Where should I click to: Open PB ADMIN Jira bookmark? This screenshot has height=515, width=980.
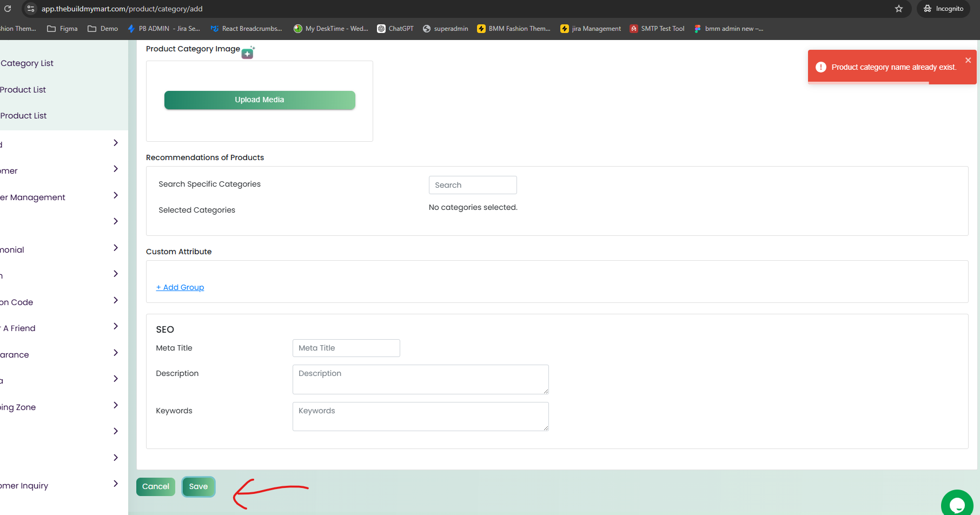click(164, 29)
